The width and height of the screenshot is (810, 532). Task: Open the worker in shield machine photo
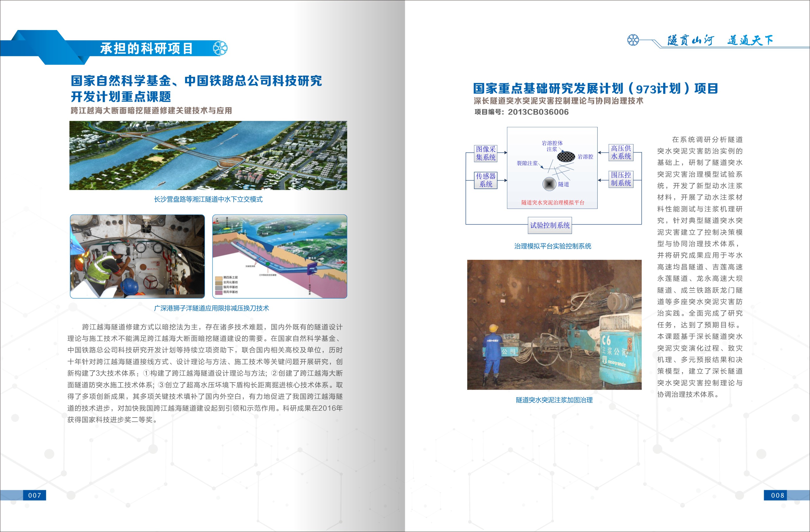(x=137, y=256)
